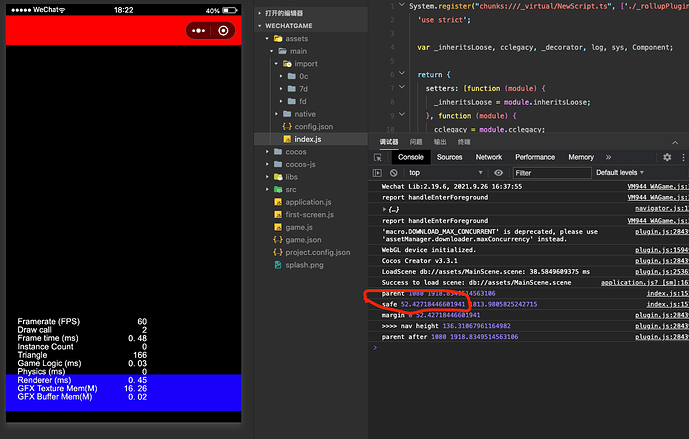Open the Default levels dropdown
Image resolution: width=689 pixels, height=439 pixels.
pyautogui.click(x=620, y=173)
